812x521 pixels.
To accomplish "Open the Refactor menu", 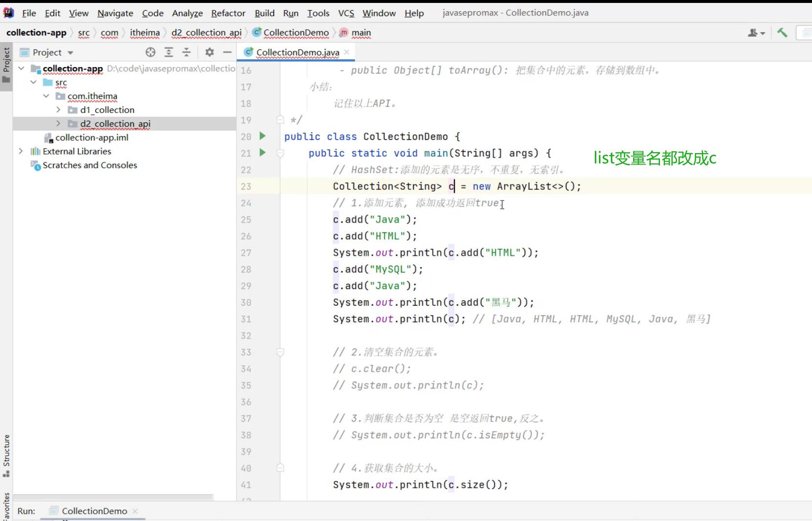I will (x=228, y=13).
